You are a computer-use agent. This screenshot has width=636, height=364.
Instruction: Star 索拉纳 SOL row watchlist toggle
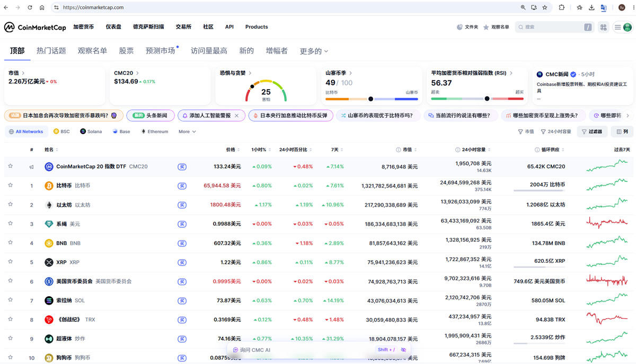(10, 300)
